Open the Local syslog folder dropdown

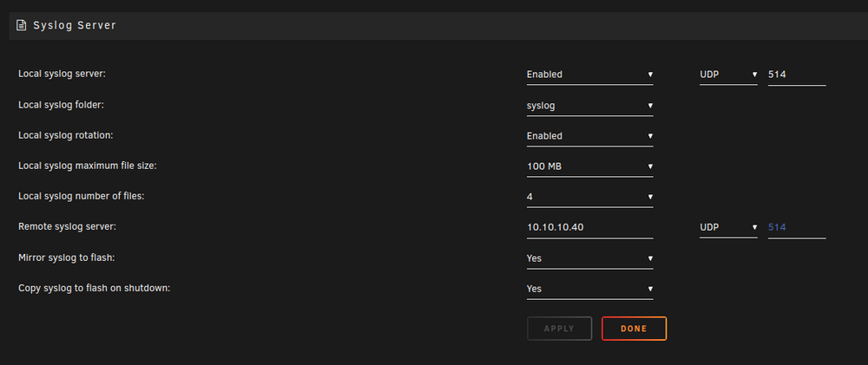click(589, 106)
